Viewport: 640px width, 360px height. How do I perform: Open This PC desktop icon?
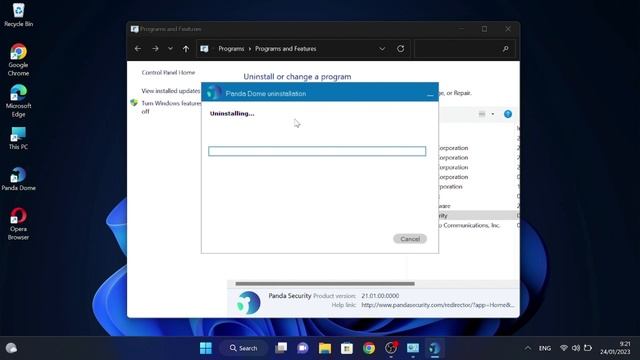pos(18,138)
